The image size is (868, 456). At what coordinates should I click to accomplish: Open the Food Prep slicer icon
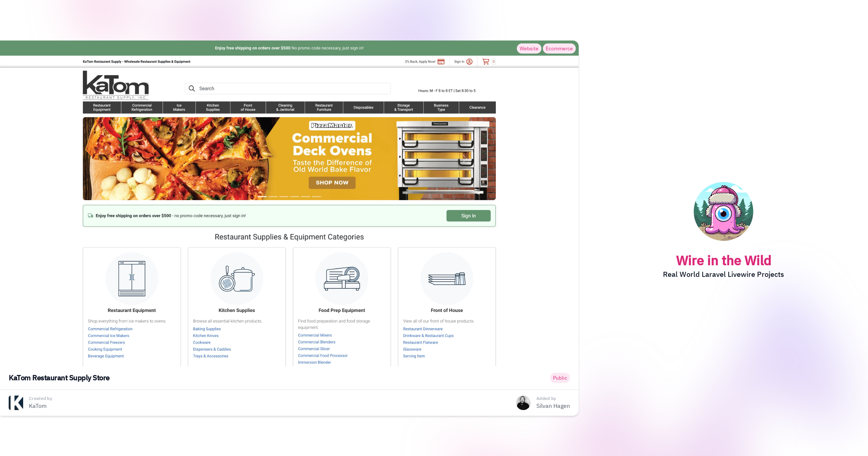coord(342,278)
